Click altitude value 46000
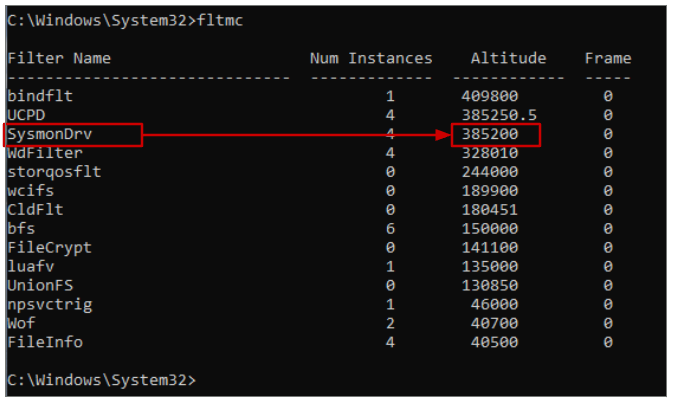This screenshot has height=403, width=673. pyautogui.click(x=494, y=304)
